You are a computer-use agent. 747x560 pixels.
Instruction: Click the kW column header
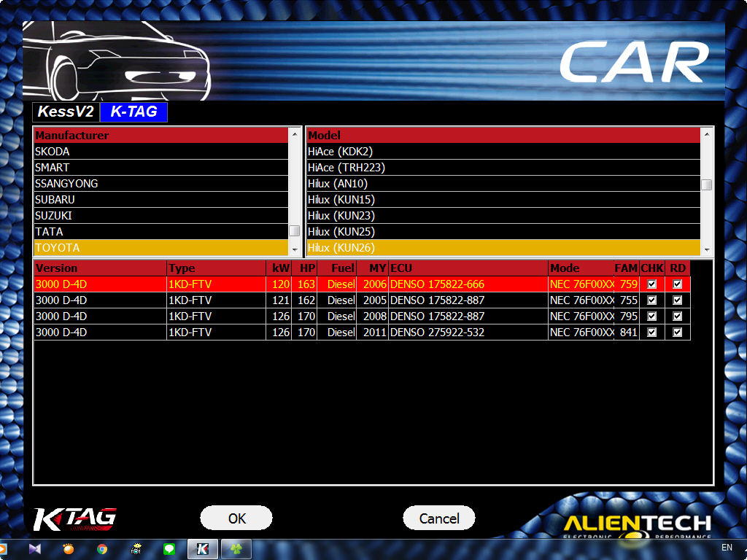coord(279,268)
